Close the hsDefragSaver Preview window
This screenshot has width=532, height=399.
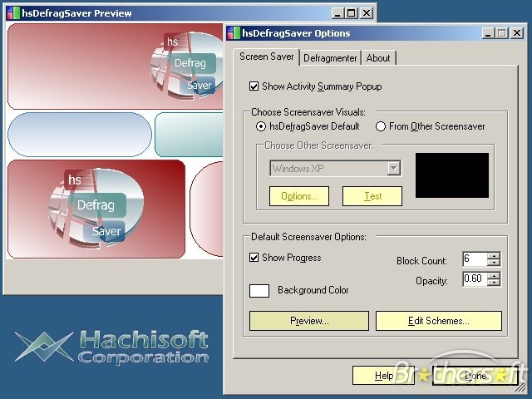[367, 13]
